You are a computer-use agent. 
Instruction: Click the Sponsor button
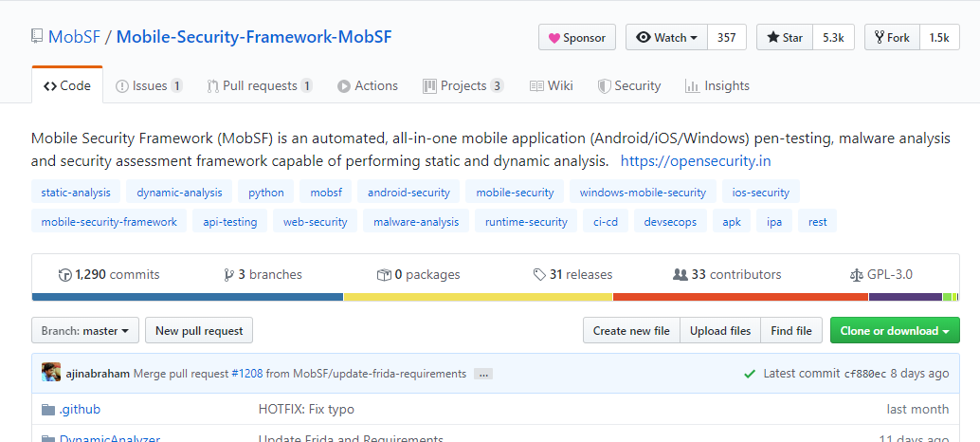(x=577, y=38)
